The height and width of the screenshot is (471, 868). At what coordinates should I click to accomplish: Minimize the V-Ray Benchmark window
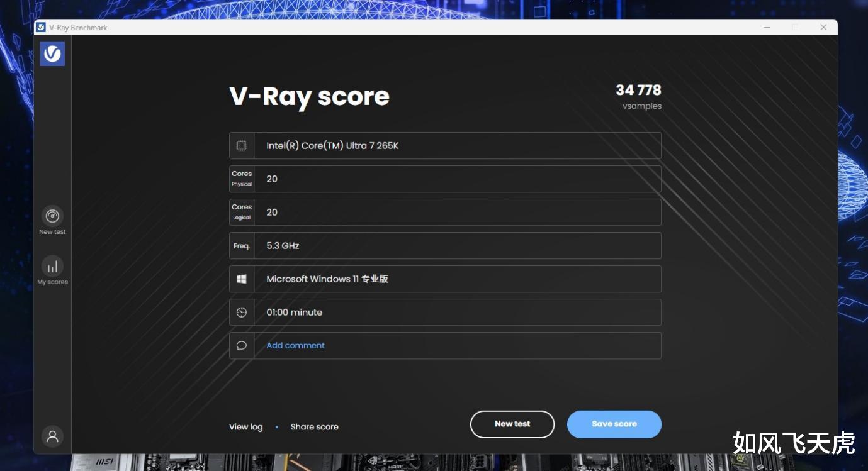[x=767, y=27]
